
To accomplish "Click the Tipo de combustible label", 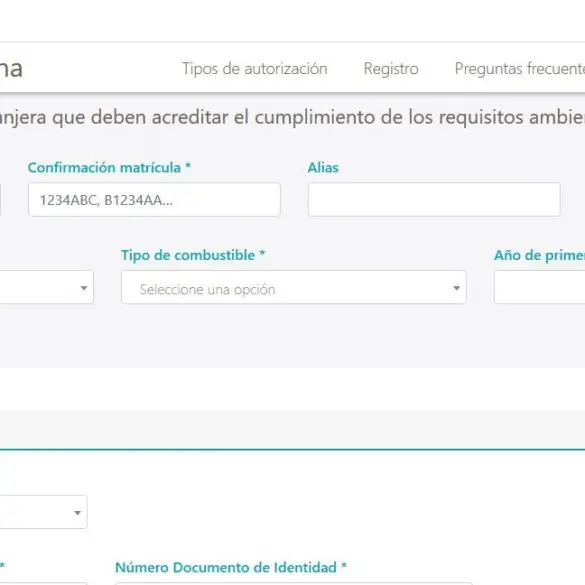I will click(x=193, y=255).
